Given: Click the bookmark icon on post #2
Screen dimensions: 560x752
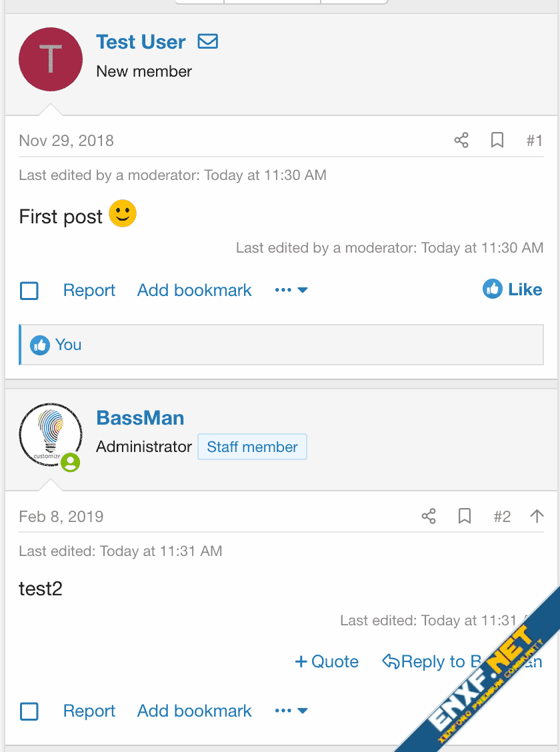Looking at the screenshot, I should coord(465,516).
